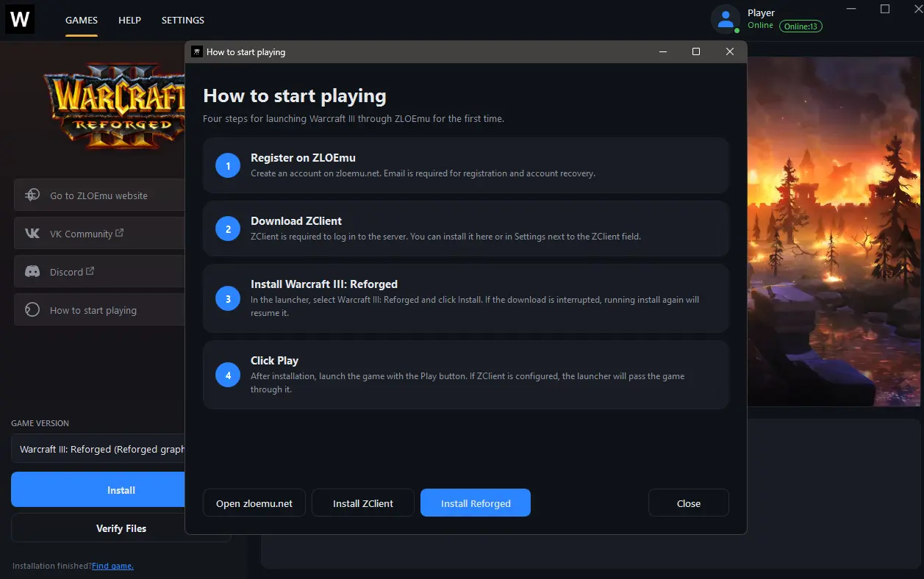Open Go to ZLOEmu website link
Screen dimensions: 924x579
[x=99, y=195]
